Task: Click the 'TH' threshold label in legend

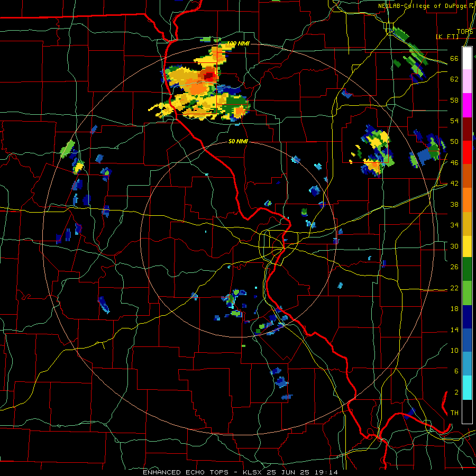Action: point(454,413)
